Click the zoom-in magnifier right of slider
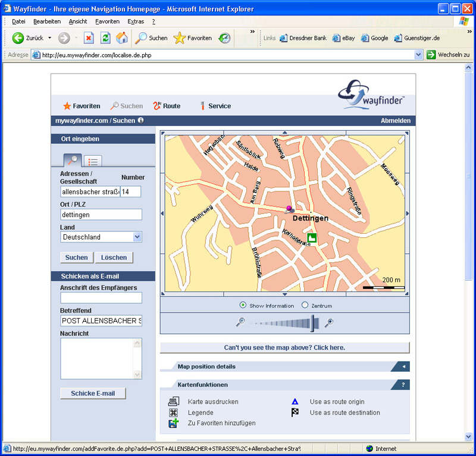The image size is (476, 456). [x=328, y=322]
